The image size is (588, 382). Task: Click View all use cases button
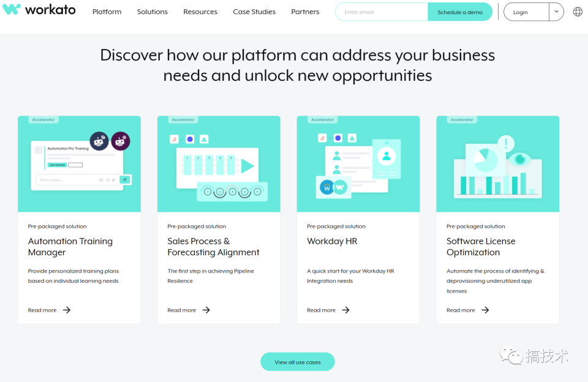[x=298, y=362]
